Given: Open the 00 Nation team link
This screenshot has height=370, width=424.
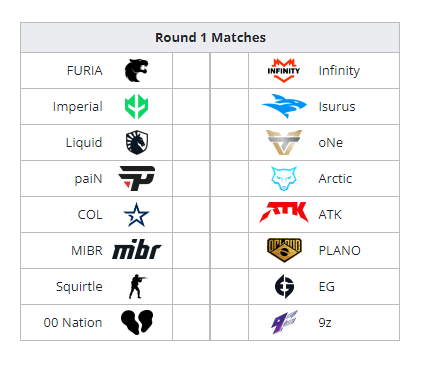Looking at the screenshot, I should (x=73, y=323).
